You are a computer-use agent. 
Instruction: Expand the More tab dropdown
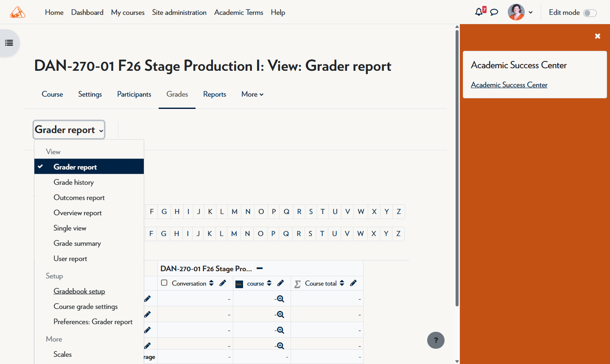(x=252, y=94)
